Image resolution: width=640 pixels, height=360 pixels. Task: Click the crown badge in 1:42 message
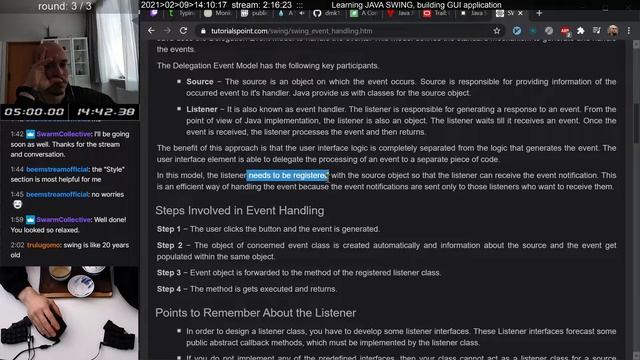click(x=31, y=134)
